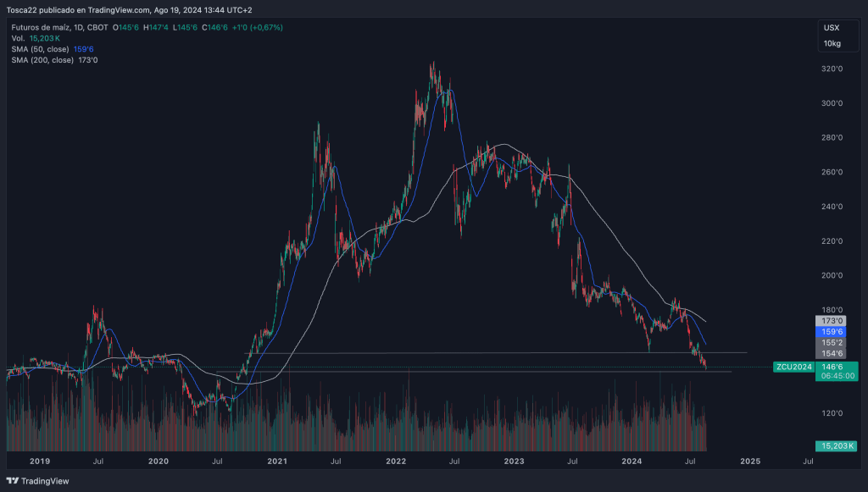The height and width of the screenshot is (492, 868).
Task: Open the 10kg unit selector
Action: 832,43
